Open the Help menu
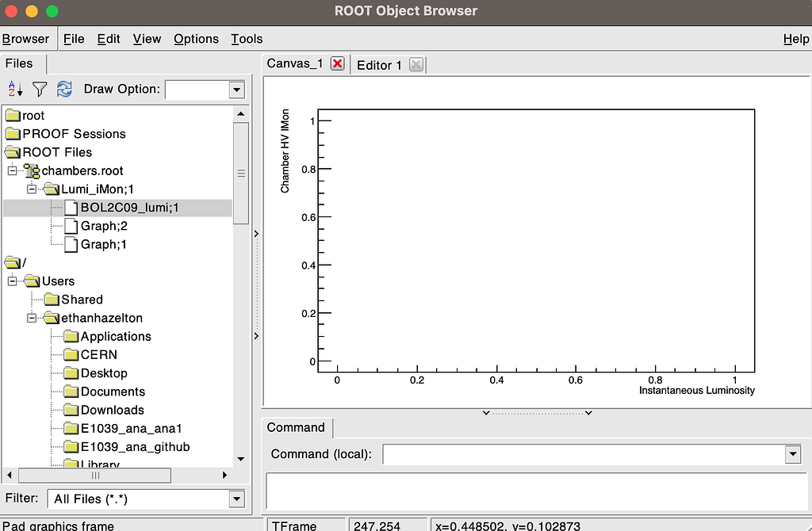 coord(795,38)
